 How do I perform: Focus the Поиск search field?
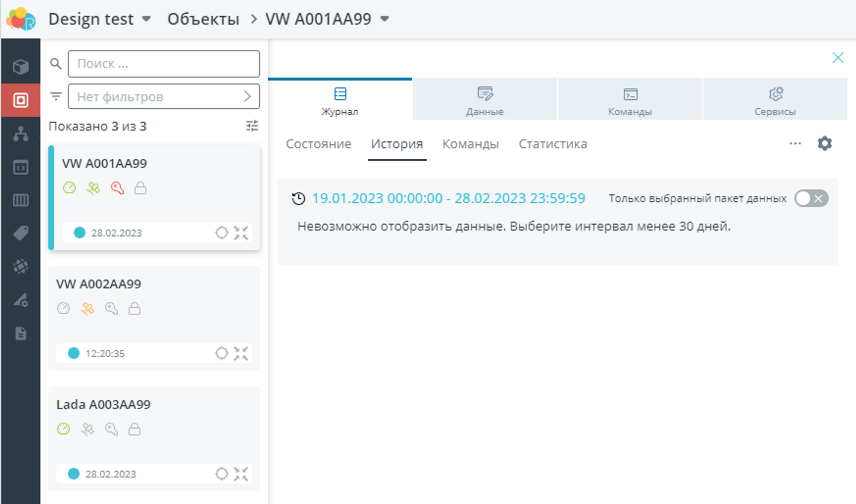163,64
